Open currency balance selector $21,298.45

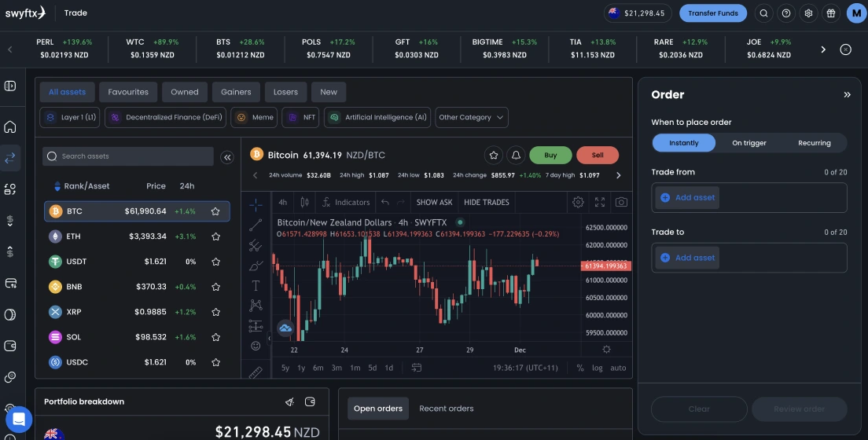(638, 13)
